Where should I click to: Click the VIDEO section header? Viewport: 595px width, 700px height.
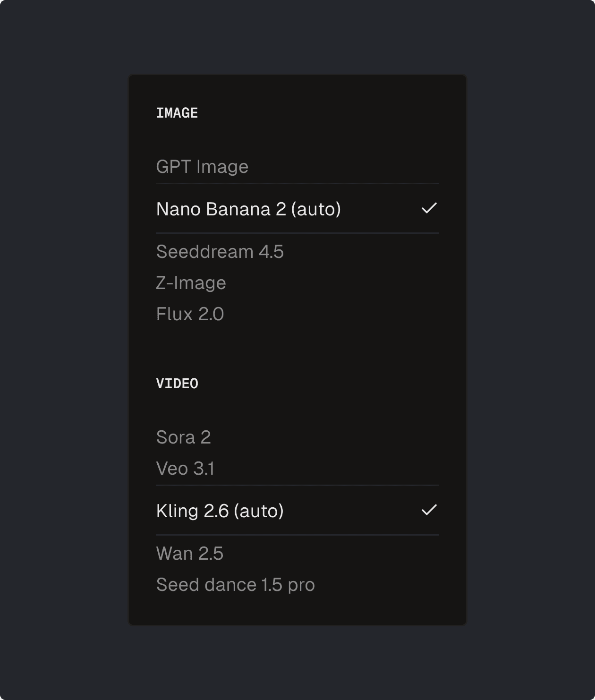(177, 384)
